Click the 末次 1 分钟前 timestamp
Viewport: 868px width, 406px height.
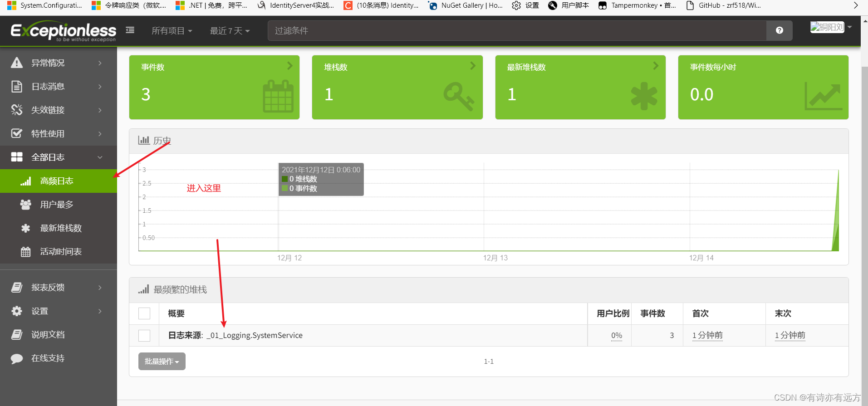[790, 335]
